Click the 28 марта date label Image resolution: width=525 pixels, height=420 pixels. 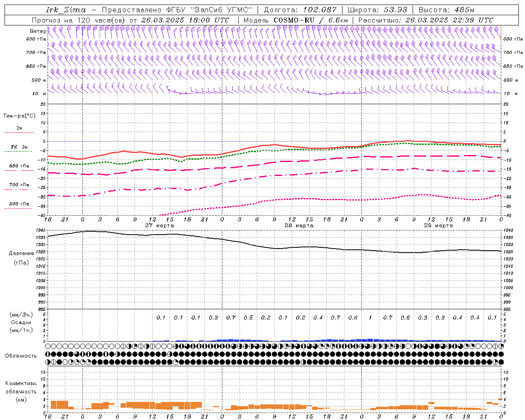pos(299,226)
